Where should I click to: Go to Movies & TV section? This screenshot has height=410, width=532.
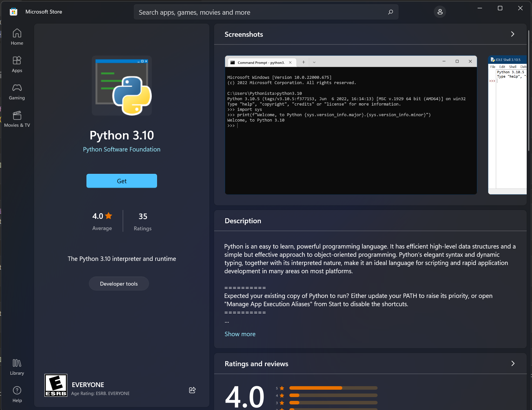[x=17, y=118]
